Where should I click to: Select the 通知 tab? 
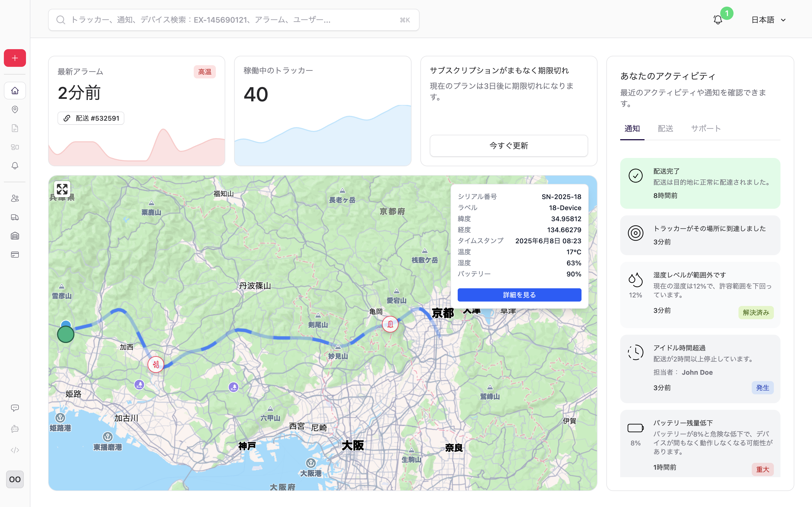pos(632,128)
